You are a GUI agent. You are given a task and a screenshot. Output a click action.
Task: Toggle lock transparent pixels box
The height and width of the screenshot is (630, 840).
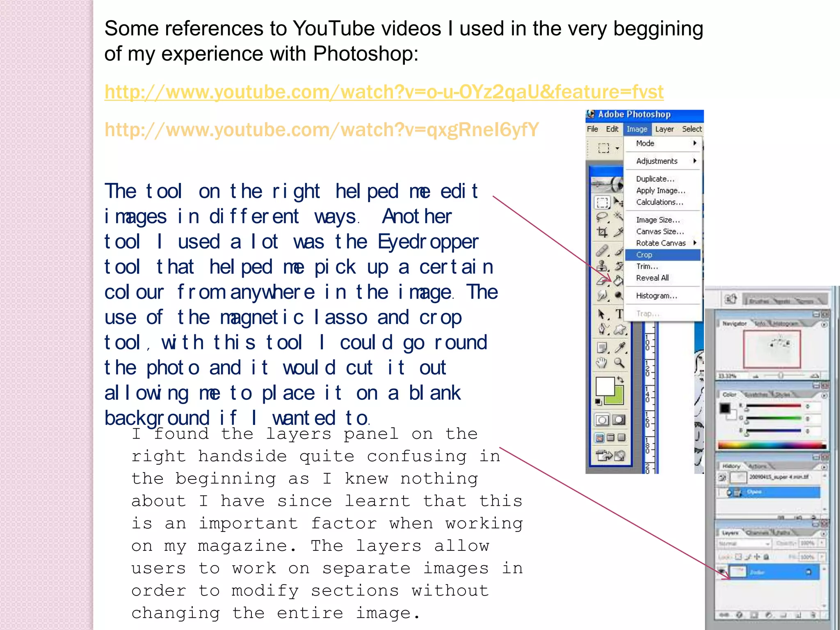point(738,557)
